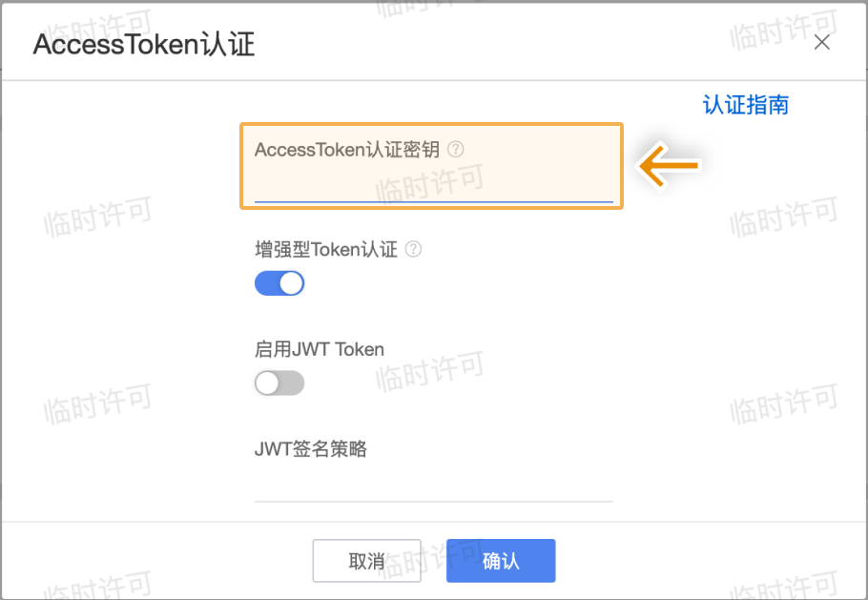The height and width of the screenshot is (600, 868).
Task: Click the white knob of 增强型Token toggle
Action: (292, 283)
